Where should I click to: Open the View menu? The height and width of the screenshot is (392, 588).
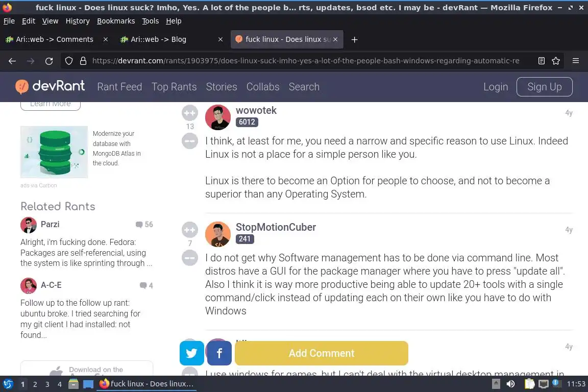[x=50, y=21]
